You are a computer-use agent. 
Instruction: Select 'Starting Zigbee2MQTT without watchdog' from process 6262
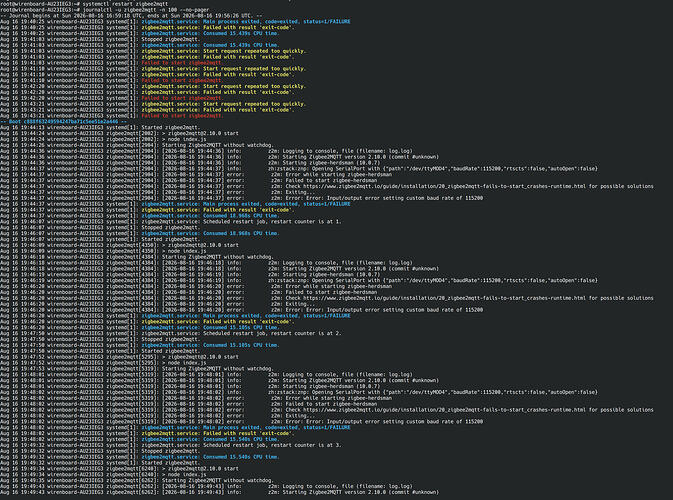tap(217, 480)
